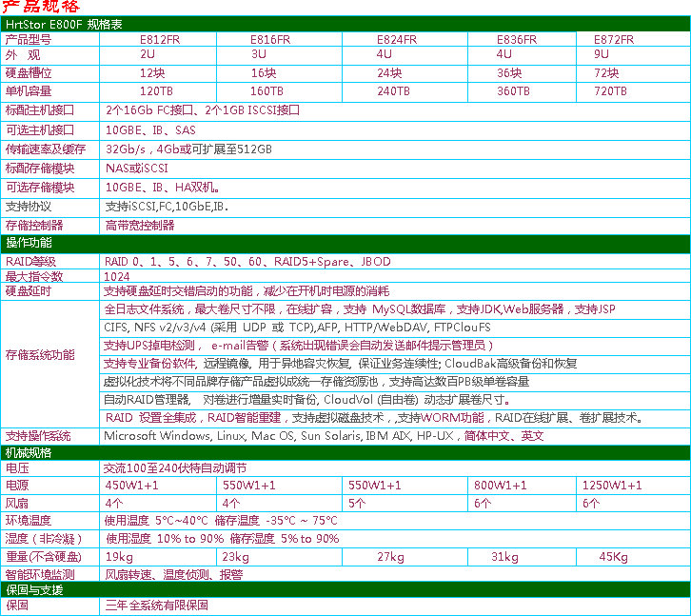Click the E824FR model heading
The height and width of the screenshot is (616, 691).
click(x=397, y=40)
